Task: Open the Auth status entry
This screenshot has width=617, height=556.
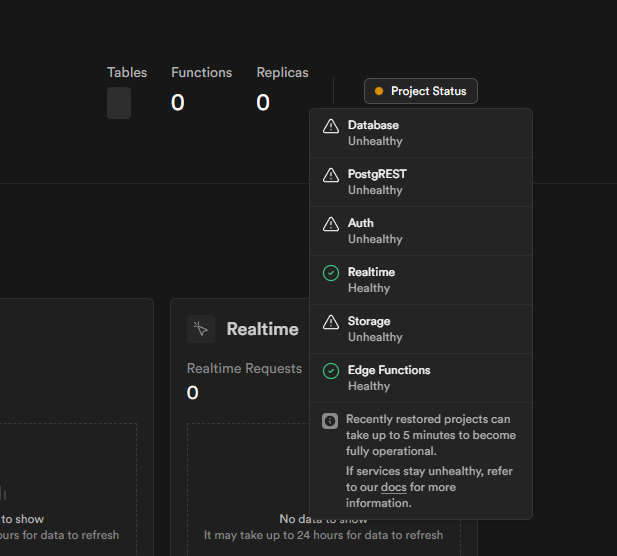Action: (x=420, y=231)
